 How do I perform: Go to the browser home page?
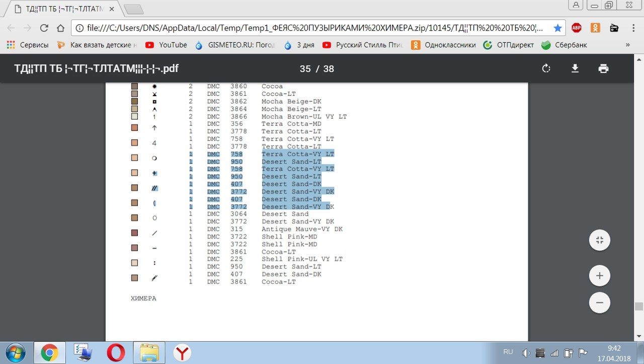61,28
